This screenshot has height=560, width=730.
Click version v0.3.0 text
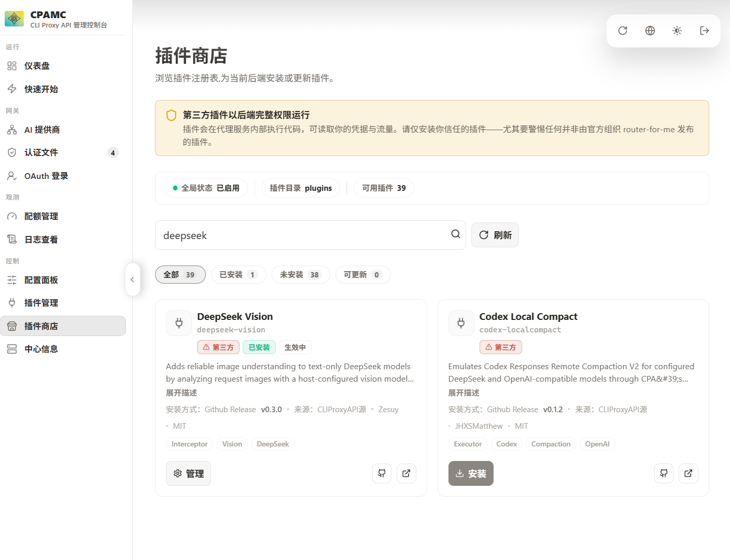pyautogui.click(x=271, y=410)
